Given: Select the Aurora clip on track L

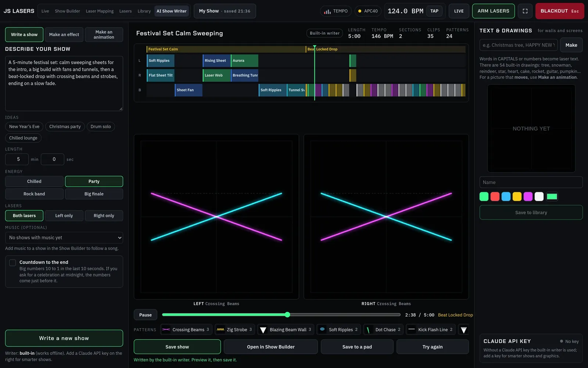Looking at the screenshot, I should [x=244, y=61].
